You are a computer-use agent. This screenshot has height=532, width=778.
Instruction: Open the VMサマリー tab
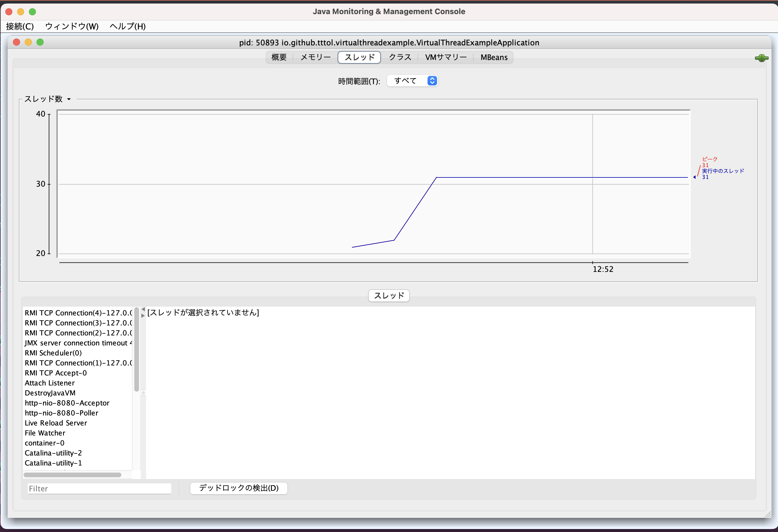point(446,57)
